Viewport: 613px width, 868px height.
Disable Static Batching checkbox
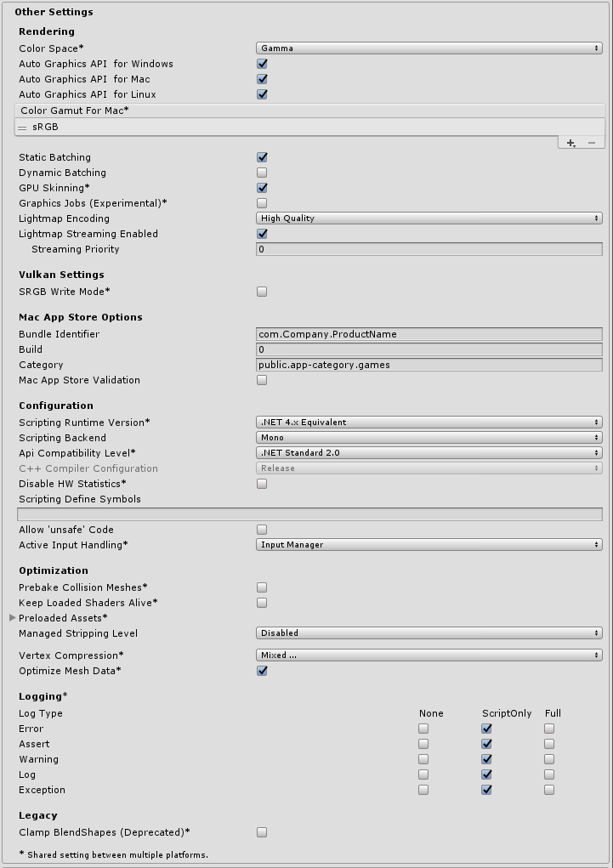[x=262, y=157]
